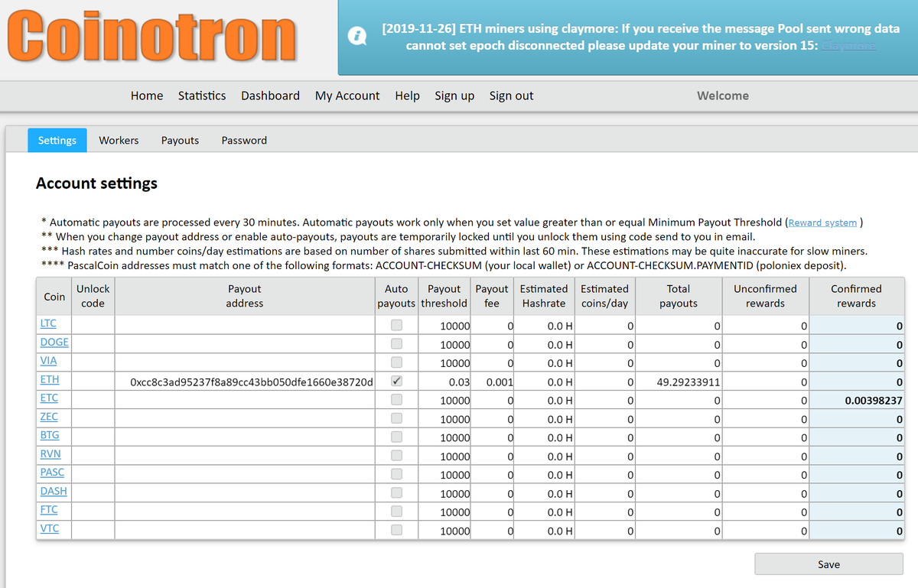Viewport: 918px width, 588px height.
Task: Open the ZEC coin link
Action: 49,416
